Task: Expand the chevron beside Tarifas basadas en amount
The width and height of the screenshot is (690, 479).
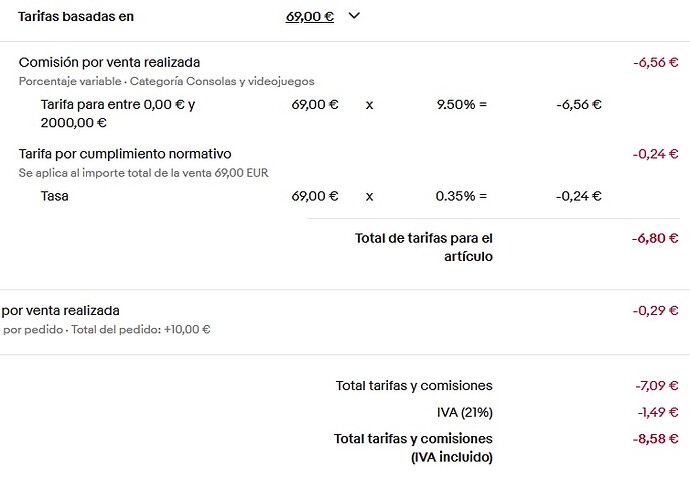Action: pyautogui.click(x=353, y=16)
